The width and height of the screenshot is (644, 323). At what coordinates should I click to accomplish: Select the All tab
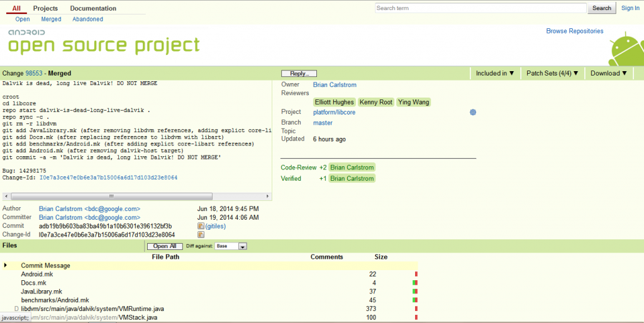[x=16, y=8]
